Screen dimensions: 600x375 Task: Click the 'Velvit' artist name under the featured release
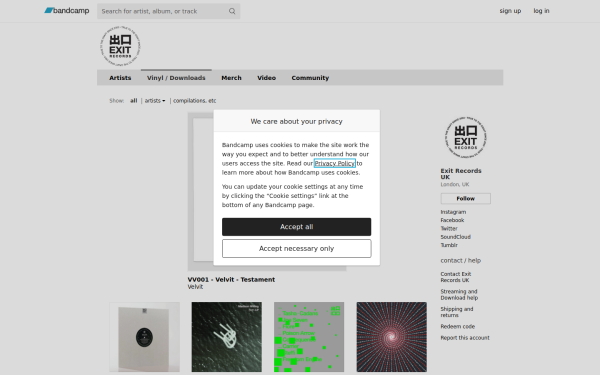tap(195, 287)
